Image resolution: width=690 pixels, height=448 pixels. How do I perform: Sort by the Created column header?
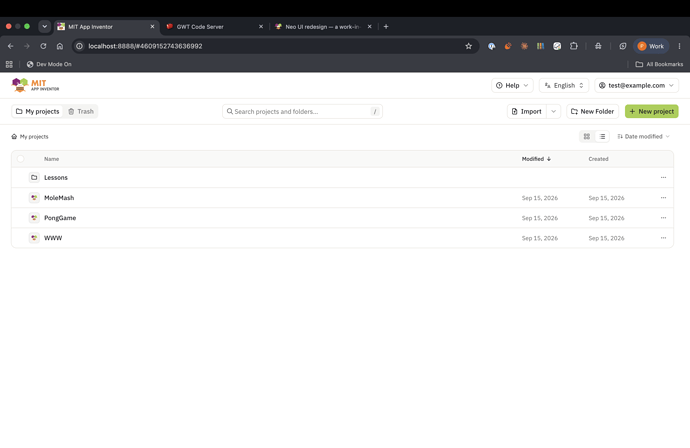click(x=598, y=159)
